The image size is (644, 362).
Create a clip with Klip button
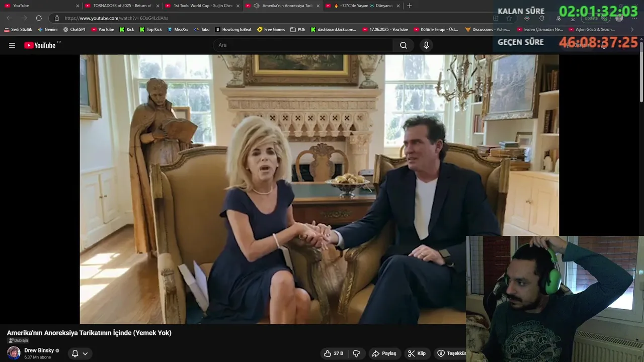pos(417,353)
